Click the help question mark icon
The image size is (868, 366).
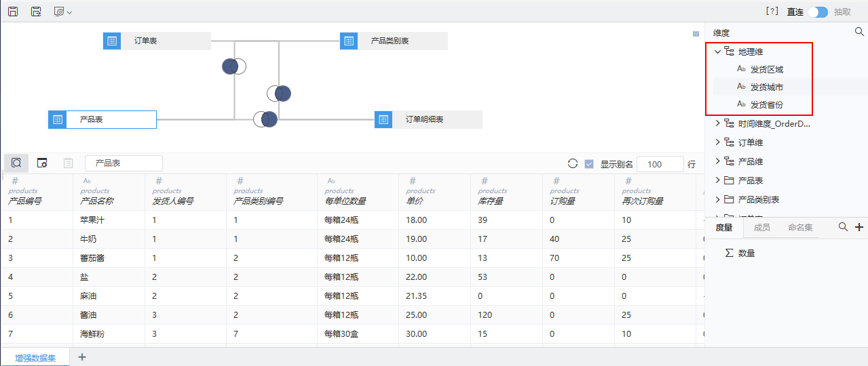(772, 12)
